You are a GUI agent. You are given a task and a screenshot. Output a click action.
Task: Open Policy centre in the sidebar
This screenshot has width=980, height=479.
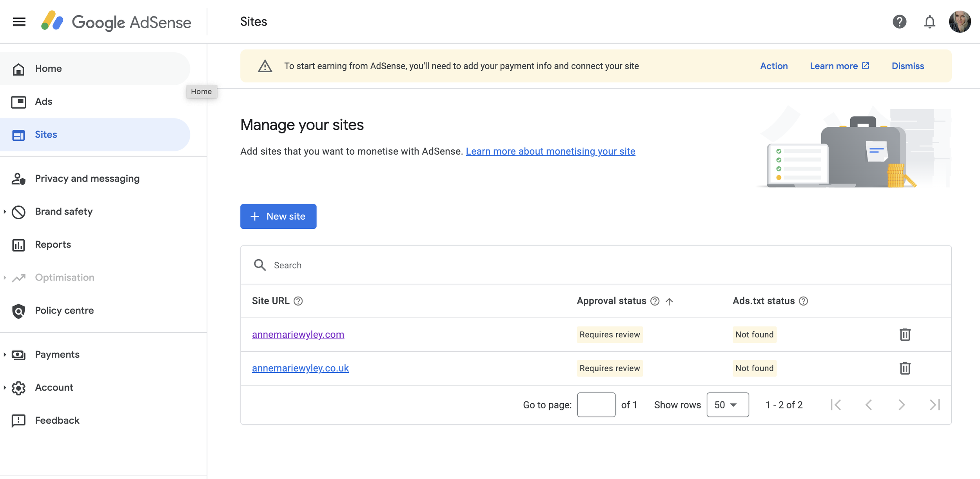pyautogui.click(x=95, y=310)
